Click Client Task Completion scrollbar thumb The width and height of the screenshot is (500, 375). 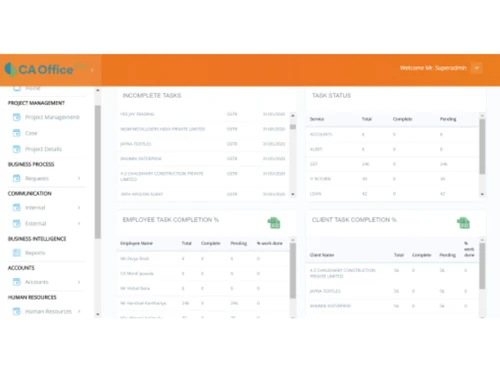[482, 266]
